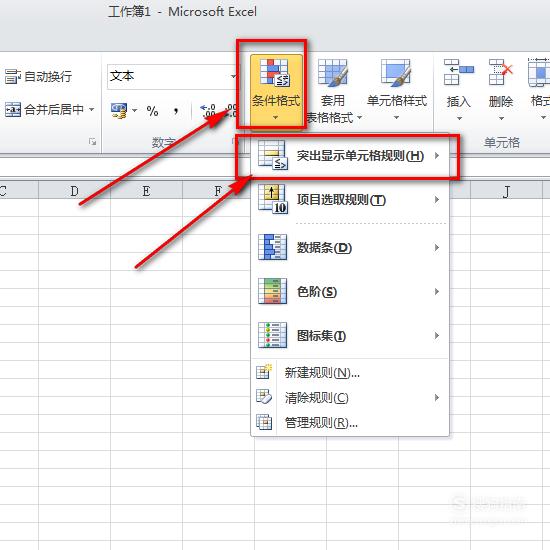This screenshot has width=550, height=550.
Task: Open 套用表格格式 table style gallery
Action: tap(333, 91)
